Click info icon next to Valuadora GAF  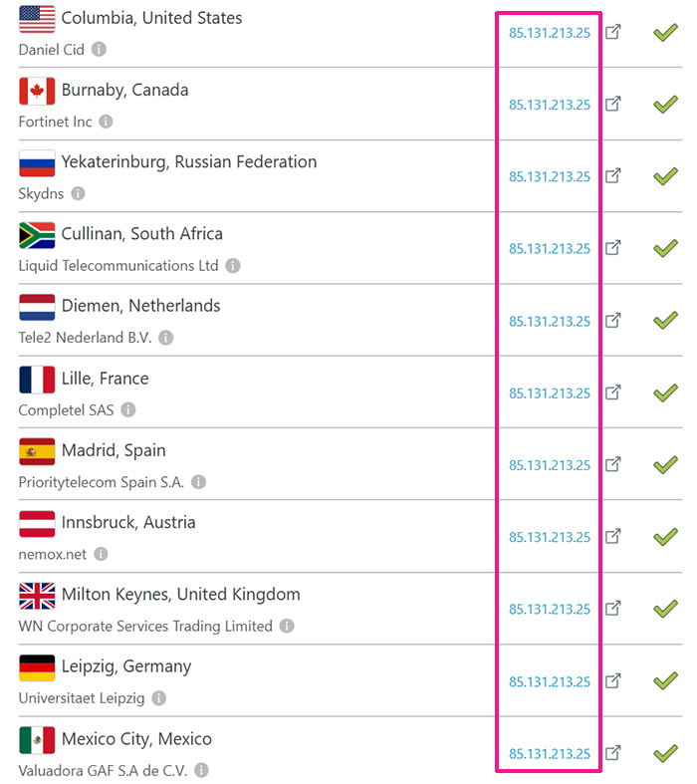coord(202,771)
